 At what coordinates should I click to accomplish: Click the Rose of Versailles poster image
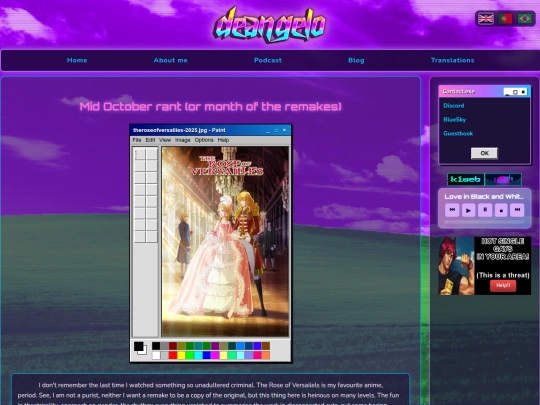pyautogui.click(x=225, y=241)
